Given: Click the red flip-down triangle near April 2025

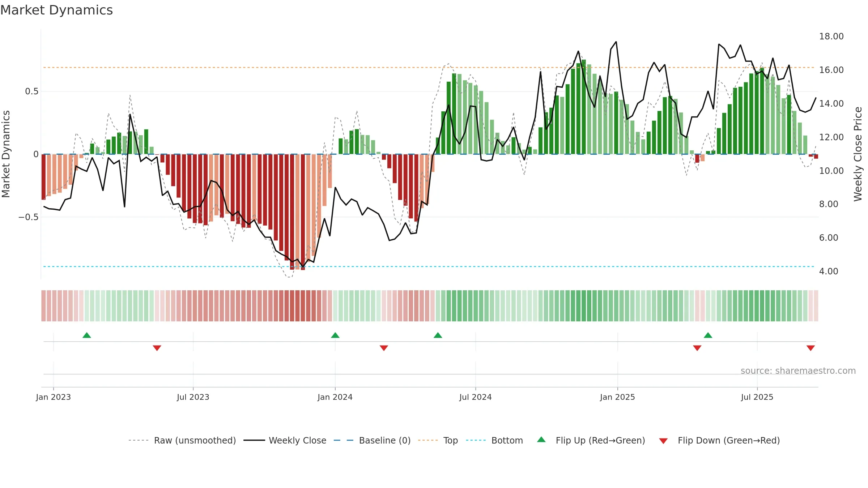Looking at the screenshot, I should [x=697, y=348].
